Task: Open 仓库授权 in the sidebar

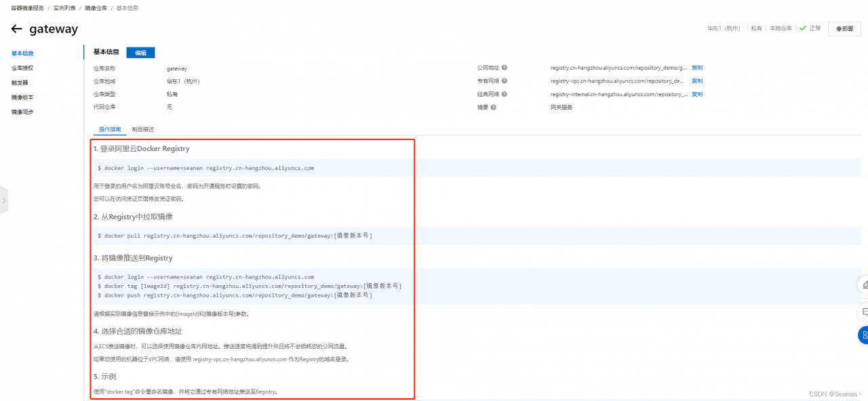Action: 22,68
